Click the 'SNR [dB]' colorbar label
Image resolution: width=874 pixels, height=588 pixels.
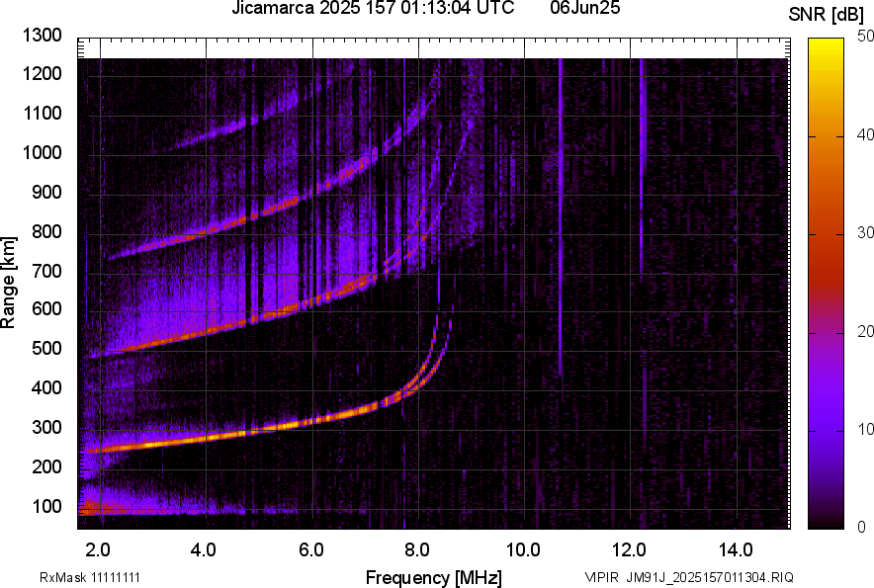point(826,15)
